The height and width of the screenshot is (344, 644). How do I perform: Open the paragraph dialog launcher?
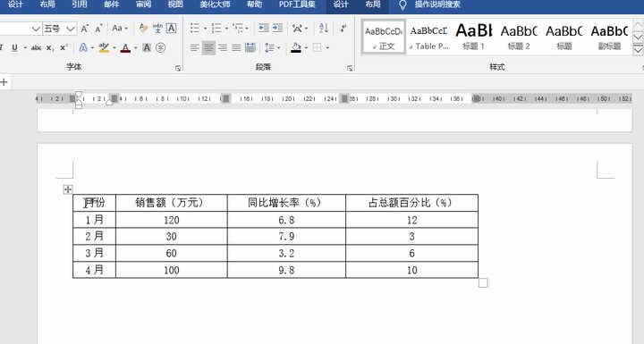(350, 68)
